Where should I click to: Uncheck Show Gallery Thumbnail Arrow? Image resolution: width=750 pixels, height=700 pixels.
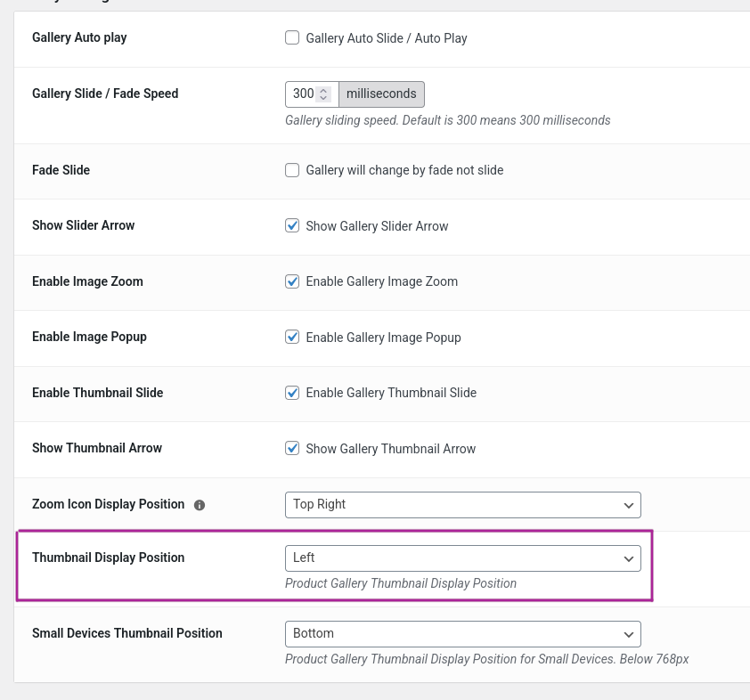pyautogui.click(x=292, y=449)
